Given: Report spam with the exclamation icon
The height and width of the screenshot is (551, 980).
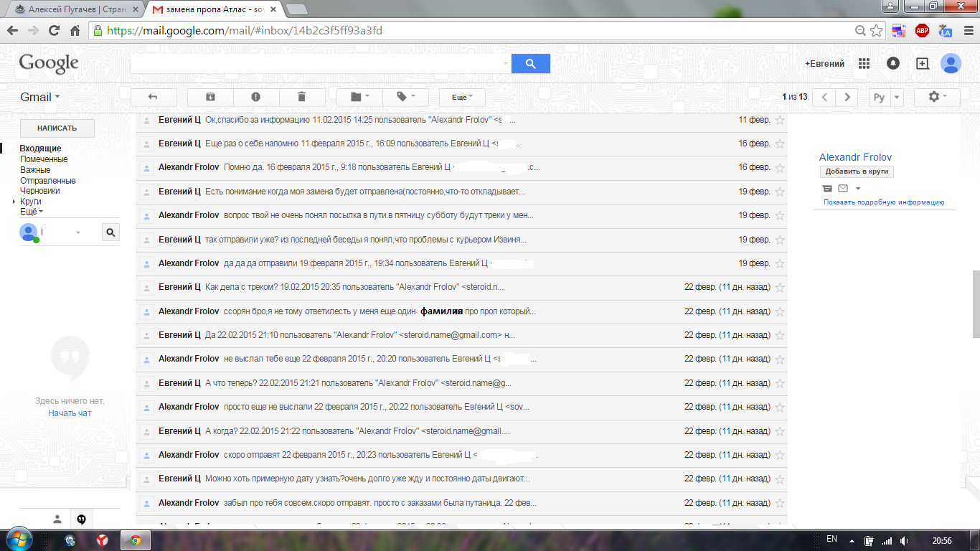Looking at the screenshot, I should coord(255,97).
